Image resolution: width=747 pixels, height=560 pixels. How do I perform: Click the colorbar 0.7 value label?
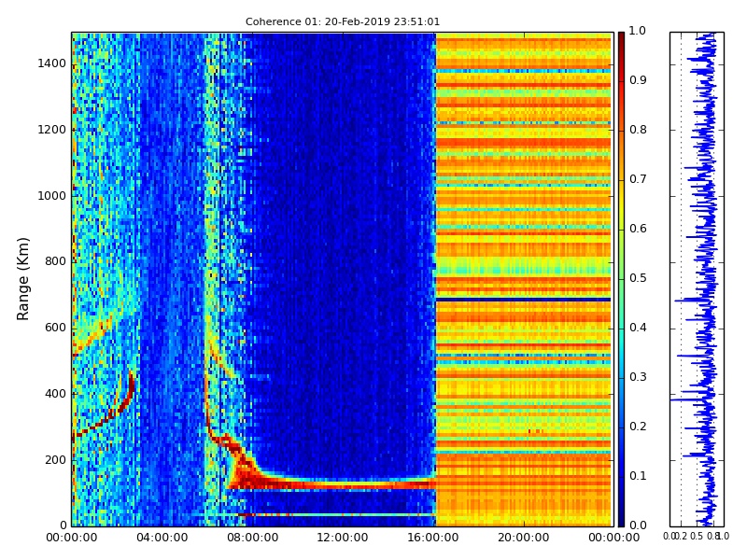coord(638,179)
